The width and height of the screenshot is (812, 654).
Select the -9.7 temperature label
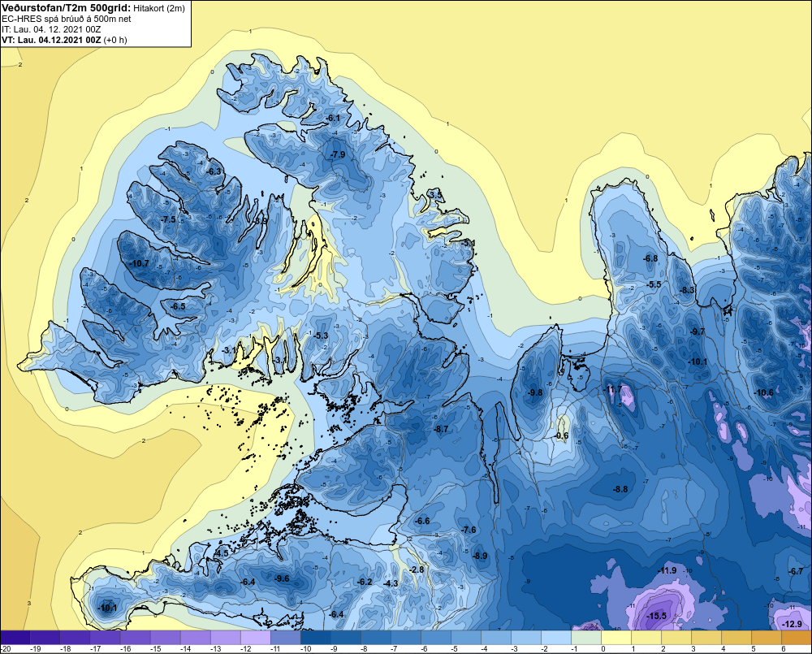(698, 331)
